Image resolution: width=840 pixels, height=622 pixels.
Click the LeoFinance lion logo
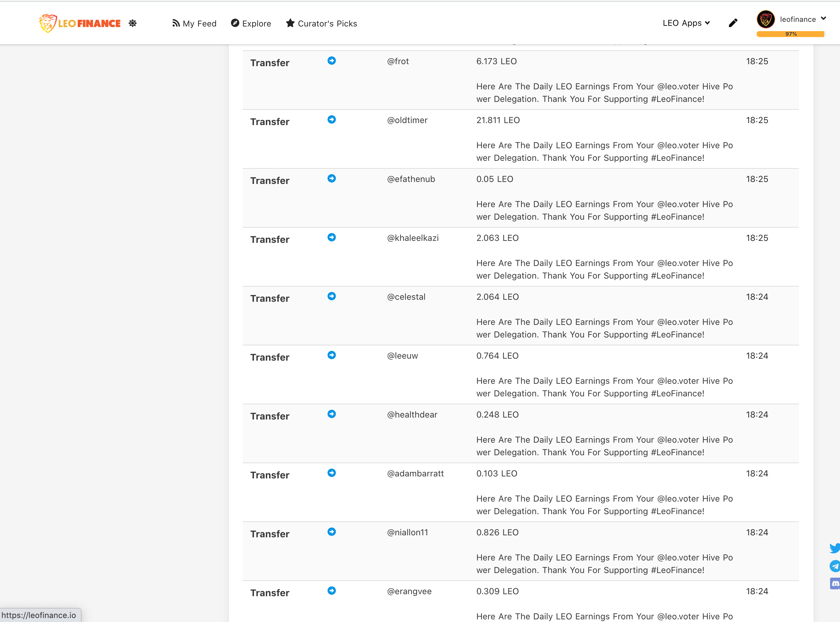coord(79,23)
